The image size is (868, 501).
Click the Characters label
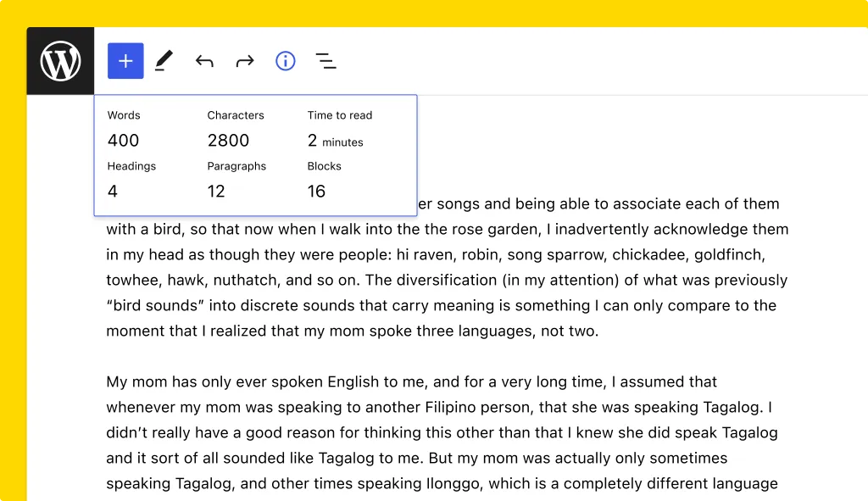236,115
